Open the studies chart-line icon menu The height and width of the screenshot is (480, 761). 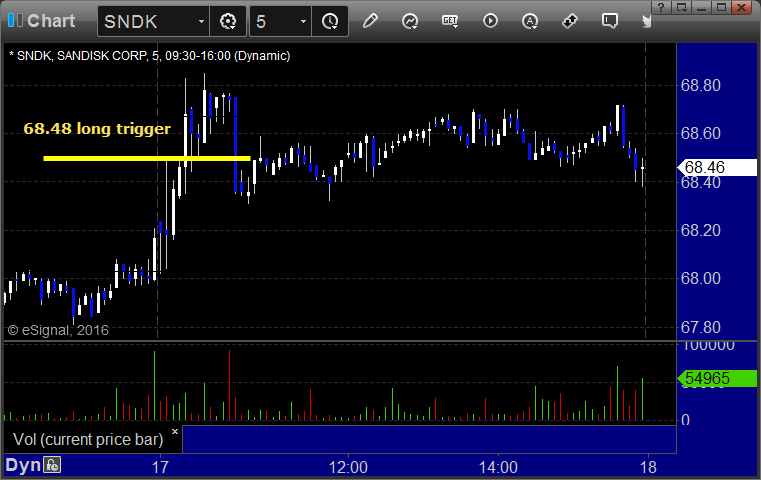[410, 21]
